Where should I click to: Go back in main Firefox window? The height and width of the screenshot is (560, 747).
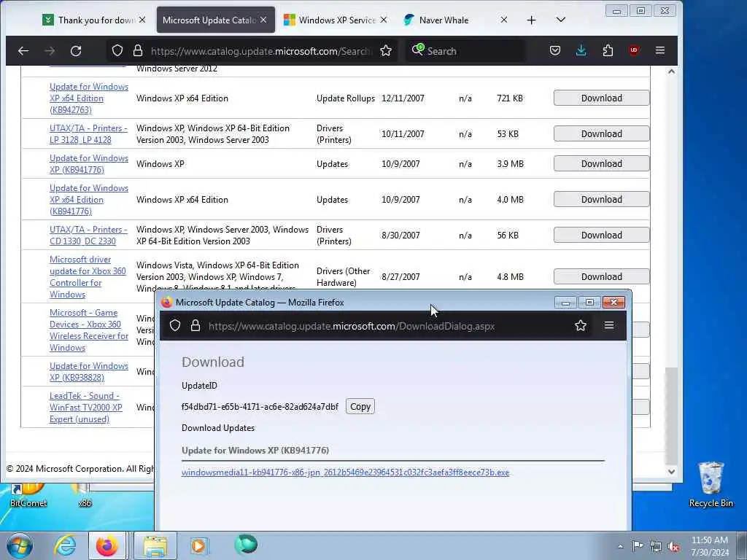coord(23,50)
